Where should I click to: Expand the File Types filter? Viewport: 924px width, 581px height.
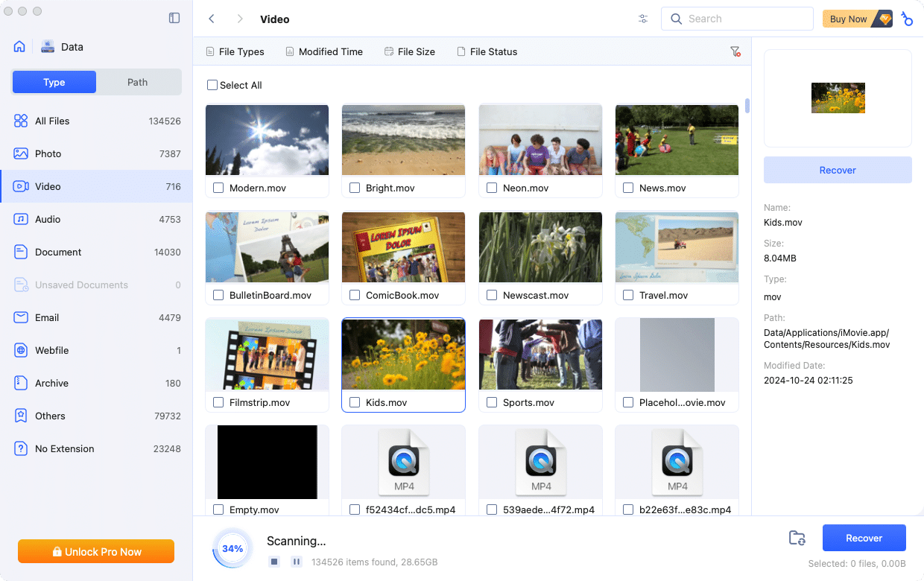235,51
